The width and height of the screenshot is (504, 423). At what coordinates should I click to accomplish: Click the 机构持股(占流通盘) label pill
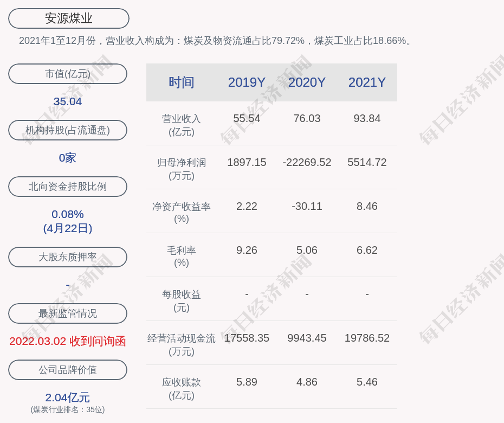pyautogui.click(x=68, y=130)
